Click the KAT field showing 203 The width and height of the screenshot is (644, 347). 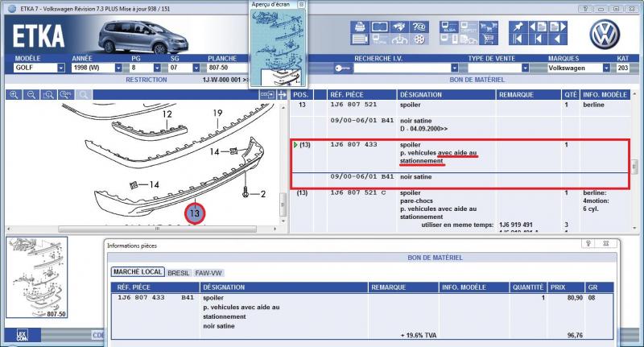(x=622, y=68)
